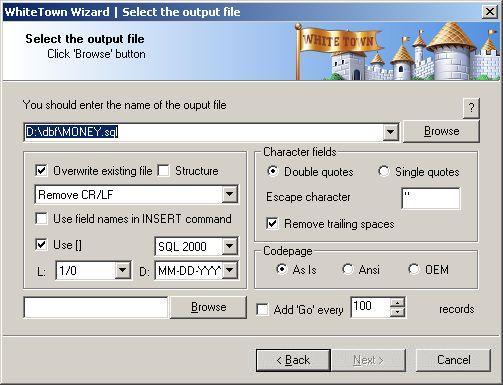Click the records count field showing 100
This screenshot has height=385, width=503.
tap(370, 307)
